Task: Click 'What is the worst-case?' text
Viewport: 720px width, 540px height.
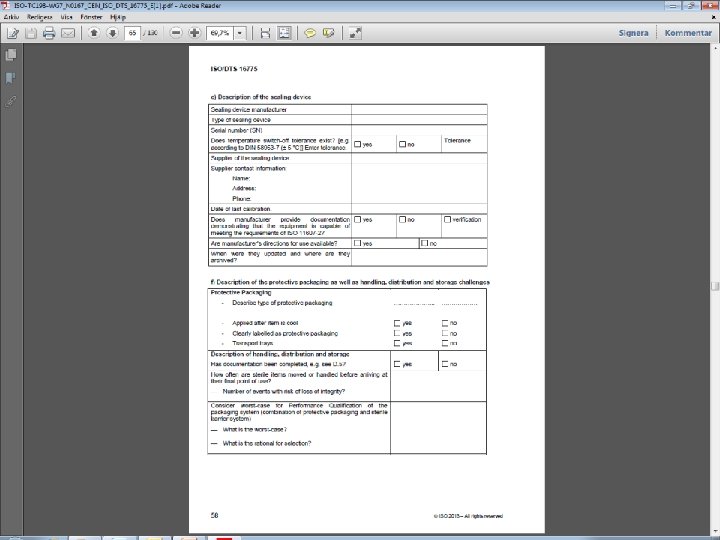Action: click(255, 430)
